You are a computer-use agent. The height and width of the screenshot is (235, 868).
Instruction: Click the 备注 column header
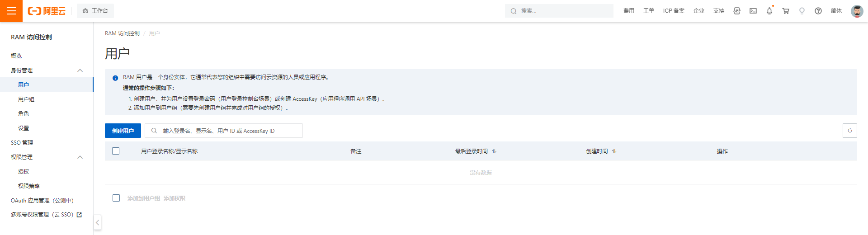pos(356,151)
